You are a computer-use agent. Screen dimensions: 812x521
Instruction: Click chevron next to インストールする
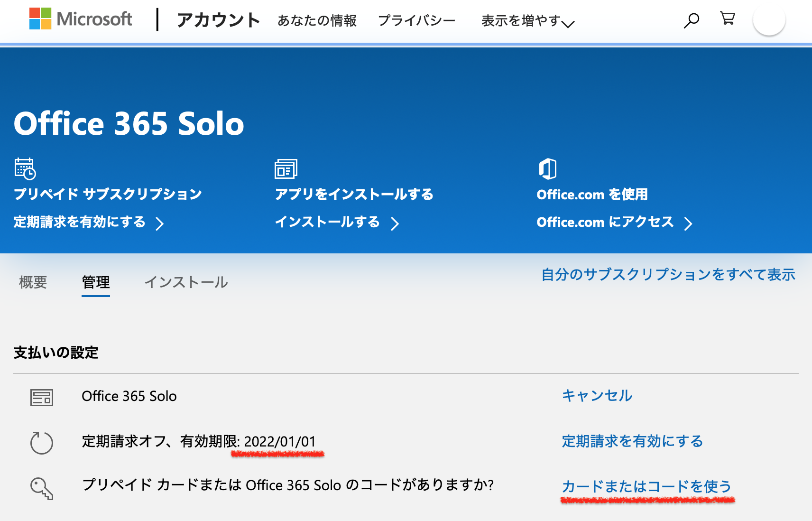click(395, 223)
